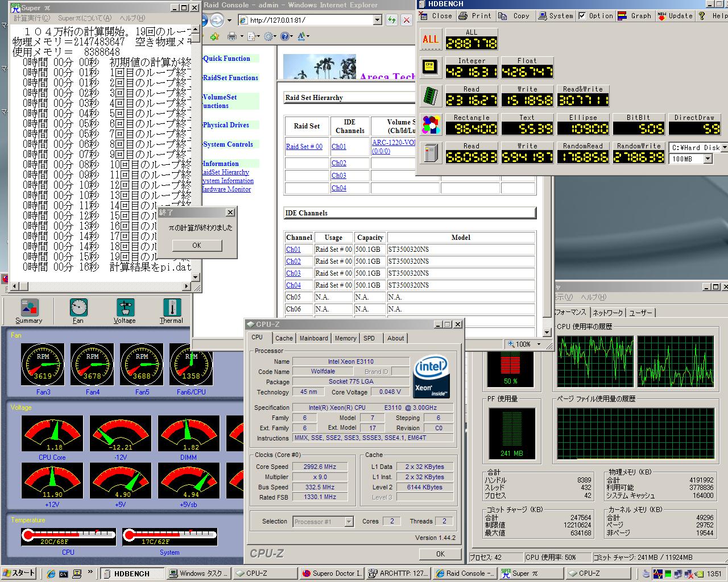The height and width of the screenshot is (582, 728).
Task: Open the IE address bar dropdown
Action: (377, 20)
